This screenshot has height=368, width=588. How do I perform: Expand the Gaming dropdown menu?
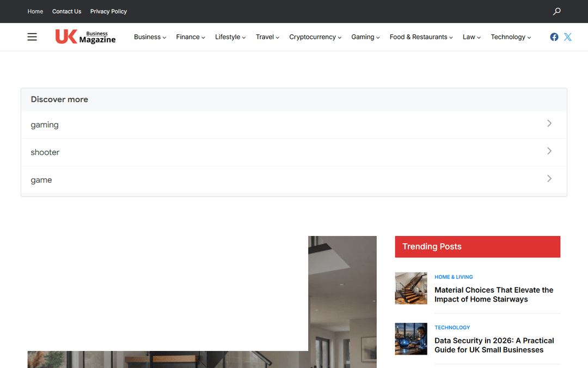point(365,37)
